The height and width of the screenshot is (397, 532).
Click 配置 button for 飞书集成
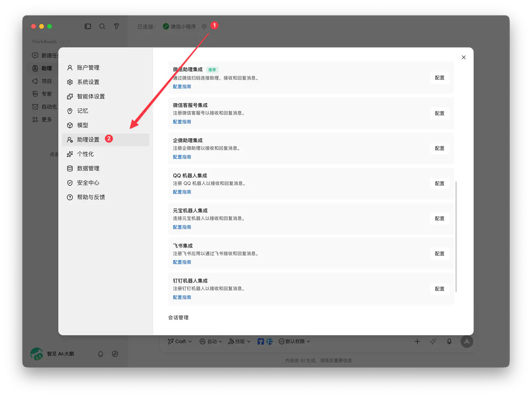[x=439, y=254]
